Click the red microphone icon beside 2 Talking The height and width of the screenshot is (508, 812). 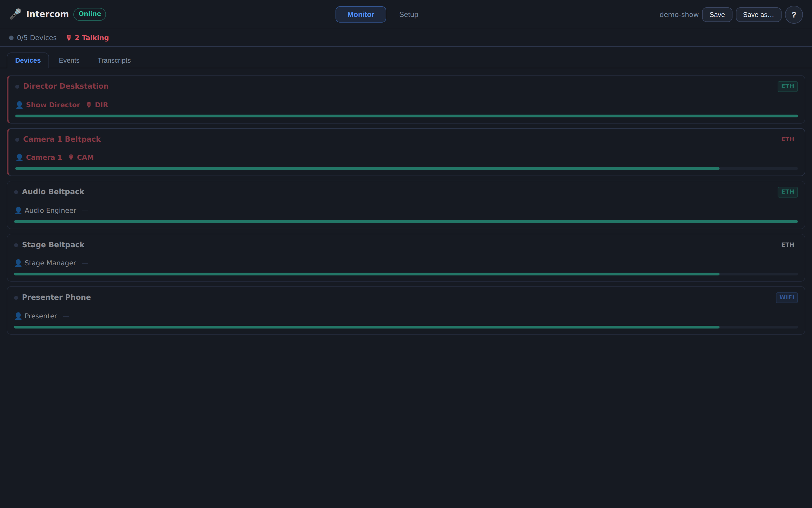click(69, 38)
